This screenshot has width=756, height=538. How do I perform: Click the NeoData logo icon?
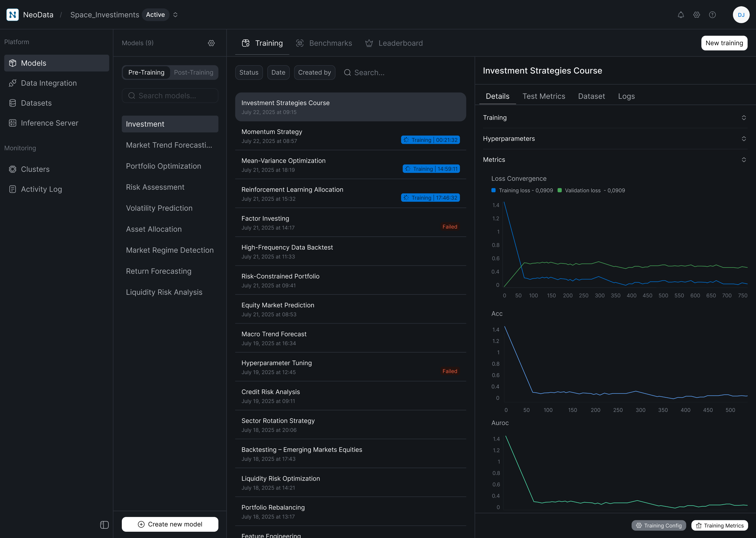13,15
